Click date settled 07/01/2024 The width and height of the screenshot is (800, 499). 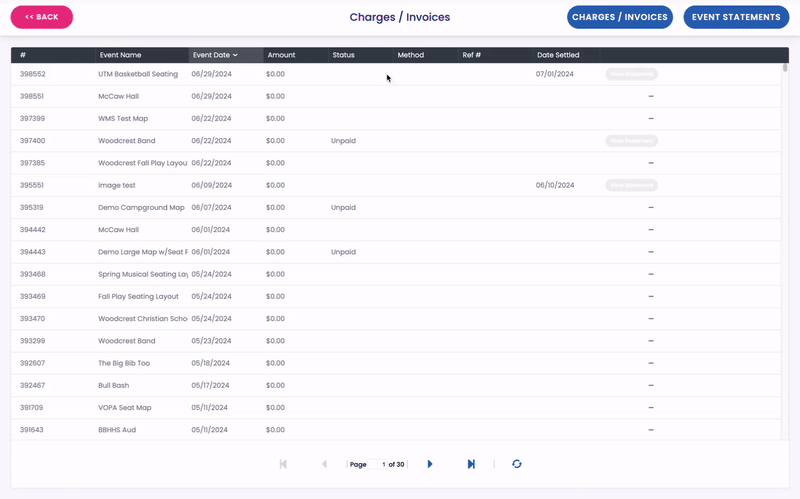click(555, 74)
